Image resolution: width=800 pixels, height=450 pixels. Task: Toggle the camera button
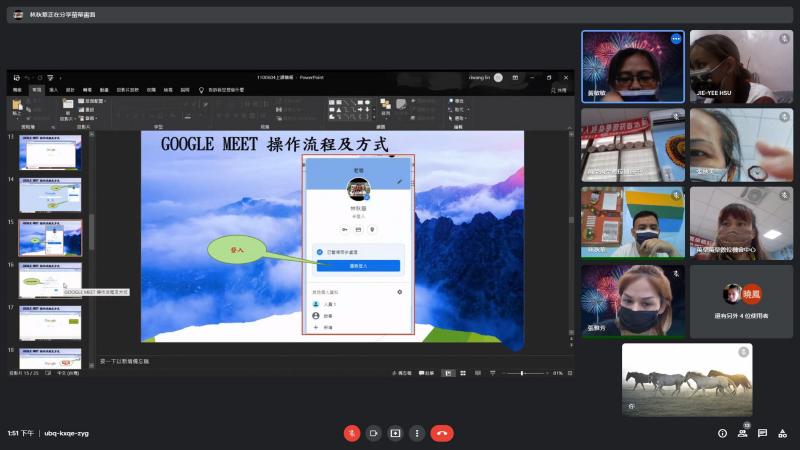click(374, 433)
